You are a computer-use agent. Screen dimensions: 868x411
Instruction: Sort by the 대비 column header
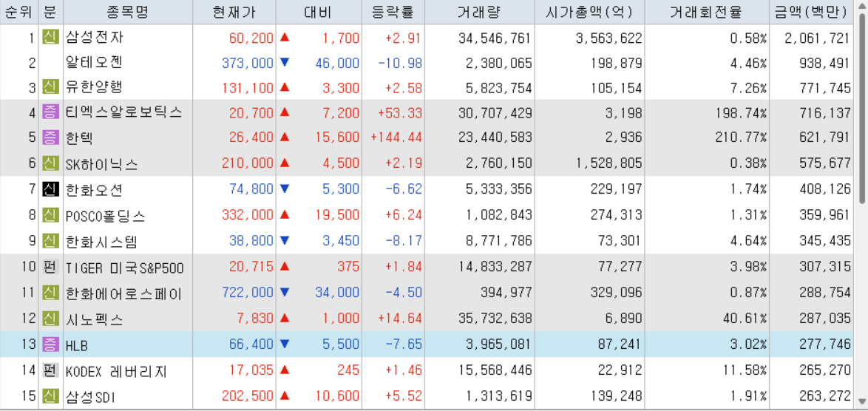coord(319,12)
